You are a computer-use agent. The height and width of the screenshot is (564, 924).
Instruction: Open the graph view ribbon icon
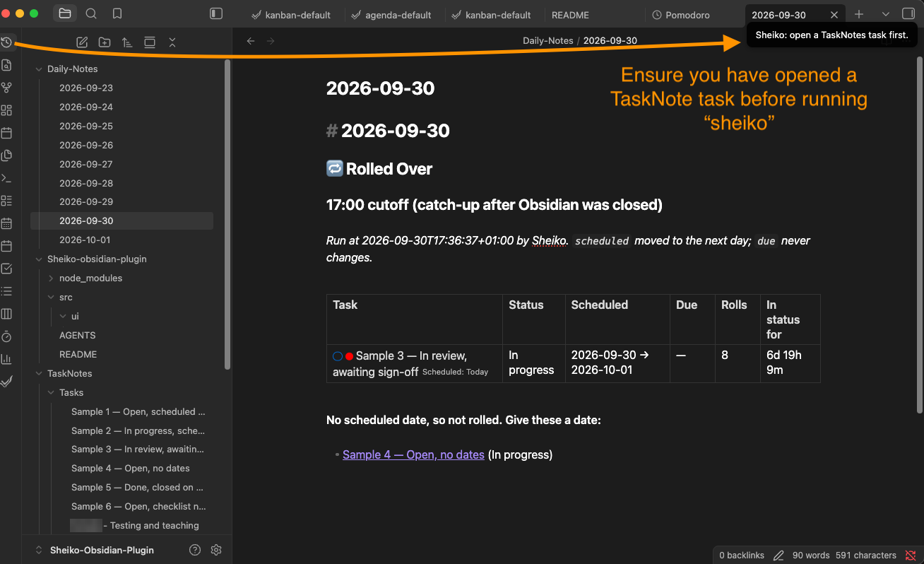[6, 88]
